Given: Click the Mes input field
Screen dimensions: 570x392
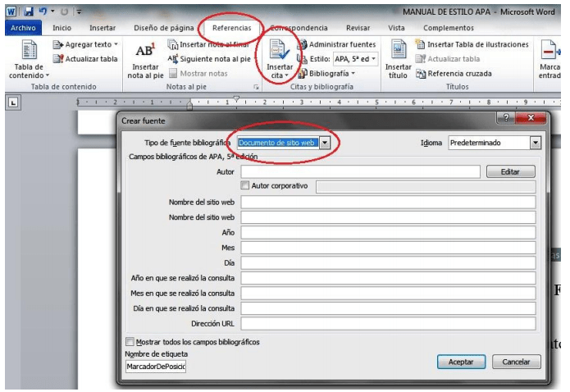Looking at the screenshot, I should point(388,248).
